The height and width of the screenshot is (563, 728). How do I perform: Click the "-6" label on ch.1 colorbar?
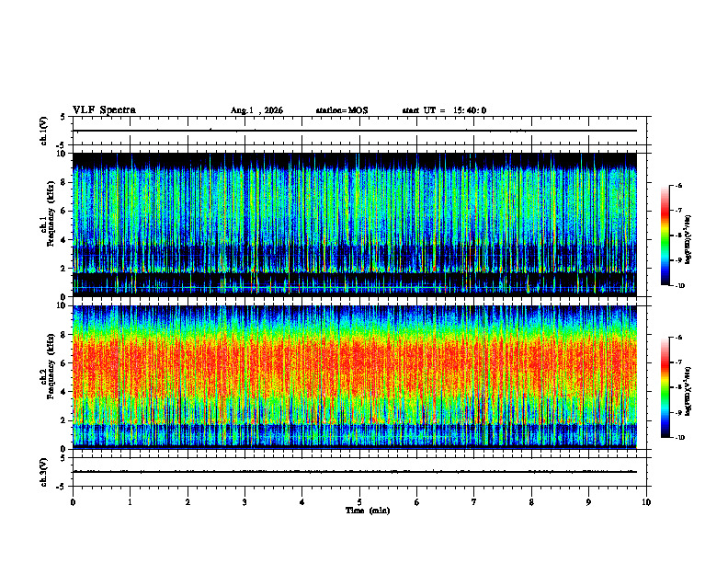click(x=678, y=186)
